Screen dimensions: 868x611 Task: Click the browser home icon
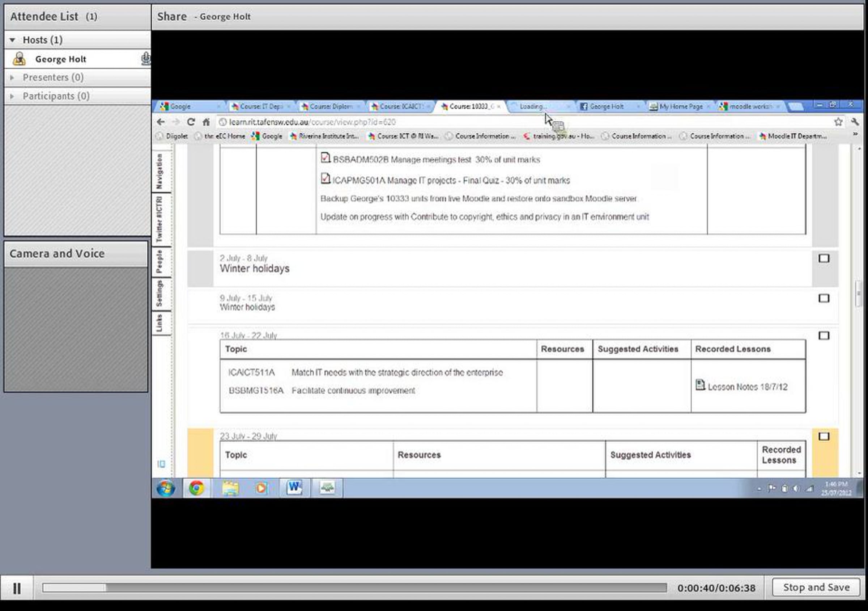(206, 122)
